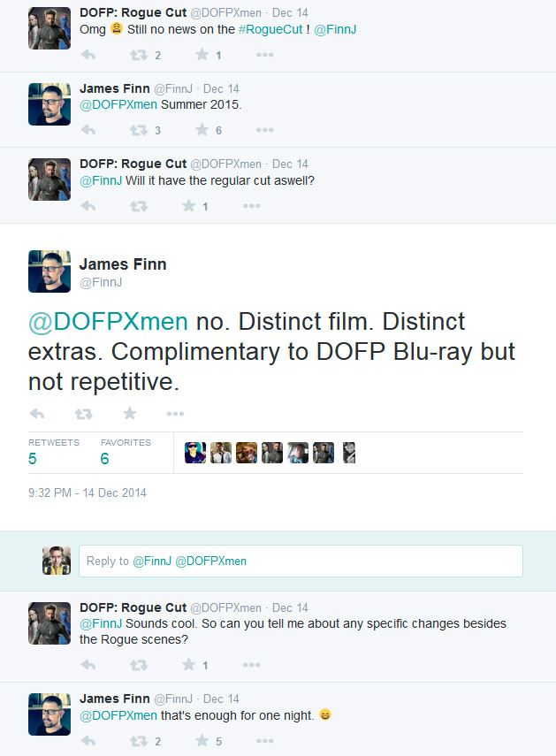The image size is (556, 756).
Task: Open more options on the 'Still no news' tweet
Action: pyautogui.click(x=264, y=55)
